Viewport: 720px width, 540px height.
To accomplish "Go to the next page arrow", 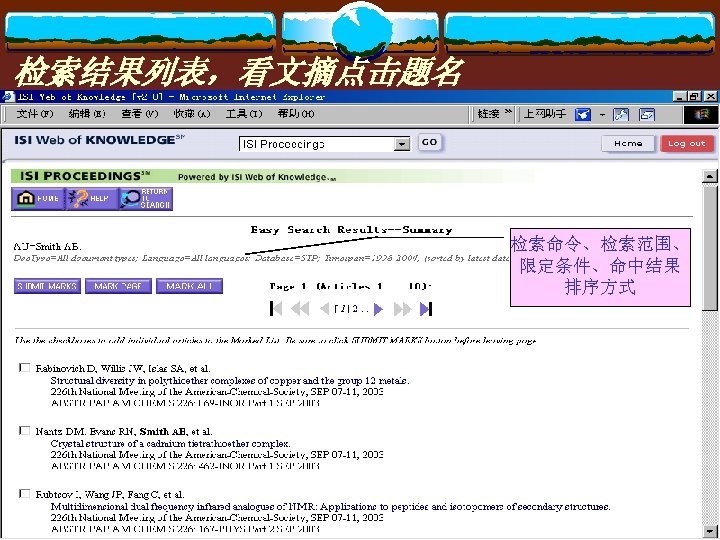I will pos(378,309).
